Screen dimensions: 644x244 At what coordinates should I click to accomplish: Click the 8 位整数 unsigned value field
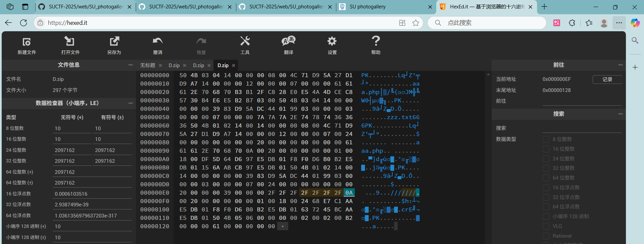click(x=73, y=128)
